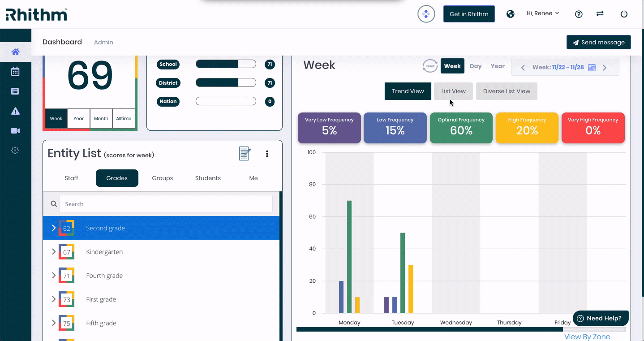The height and width of the screenshot is (341, 644).
Task: Switch chart range to Day
Action: pyautogui.click(x=476, y=66)
